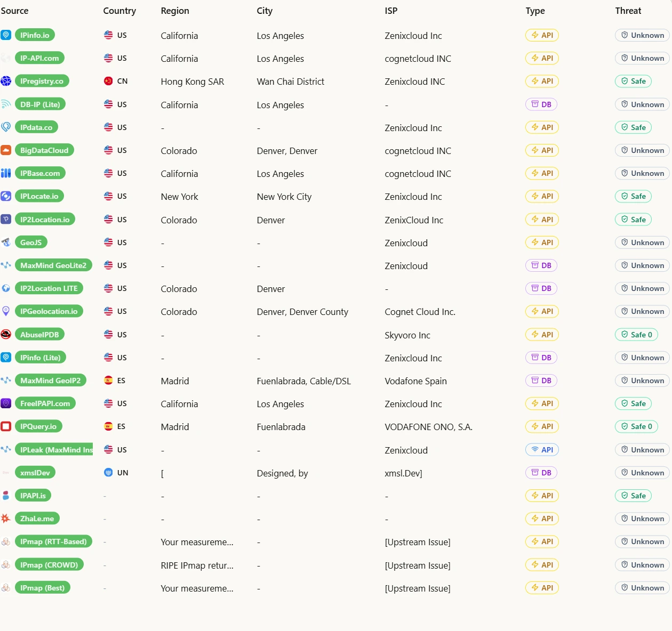The width and height of the screenshot is (672, 631).
Task: Select the 'VODAFONE ONO, S.A.' ISP cell
Action: pos(429,427)
